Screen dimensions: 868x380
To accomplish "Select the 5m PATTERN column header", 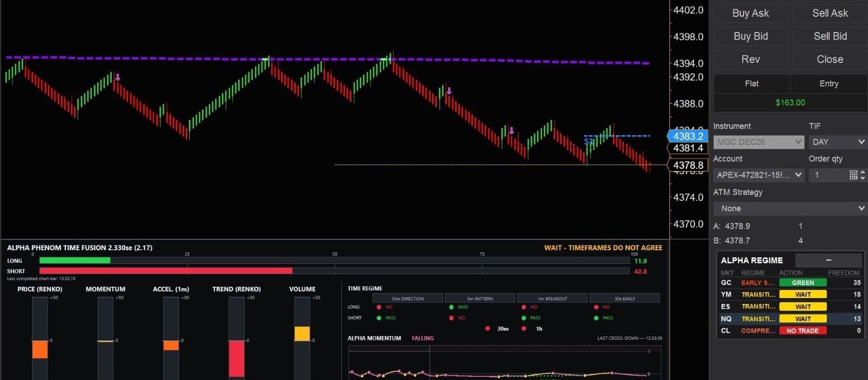I will click(x=480, y=298).
